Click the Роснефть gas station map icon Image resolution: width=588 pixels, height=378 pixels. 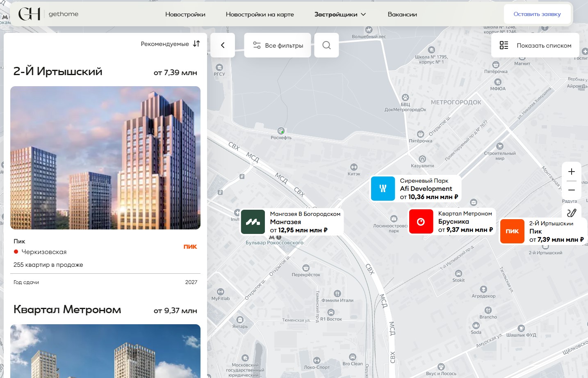tap(281, 131)
